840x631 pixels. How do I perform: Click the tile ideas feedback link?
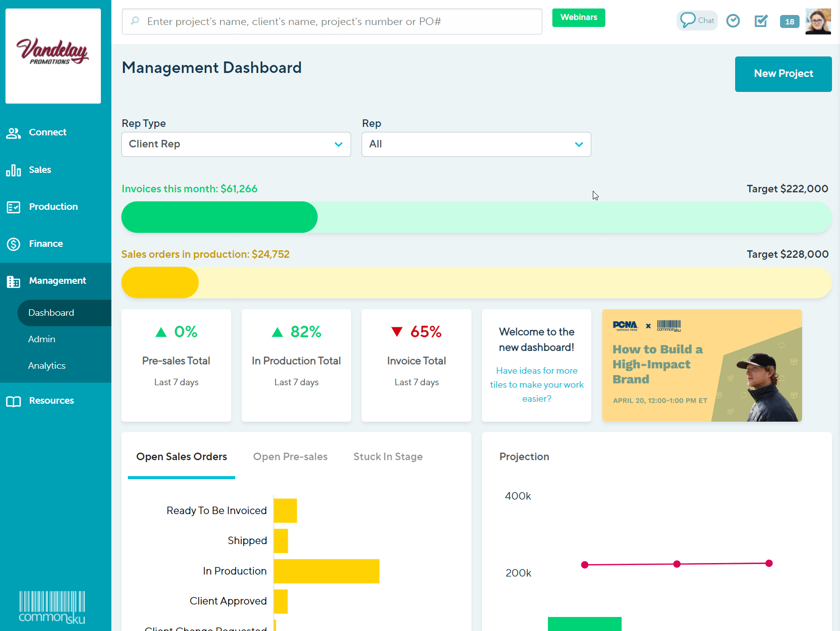pyautogui.click(x=536, y=385)
